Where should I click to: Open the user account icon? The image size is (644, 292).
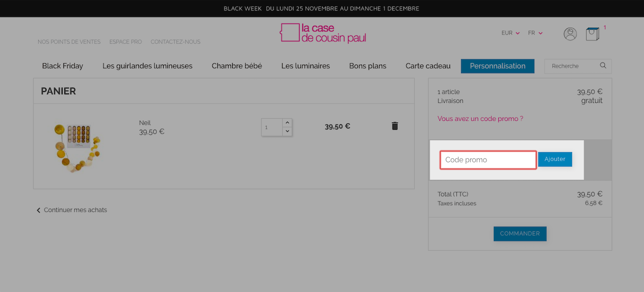click(570, 34)
